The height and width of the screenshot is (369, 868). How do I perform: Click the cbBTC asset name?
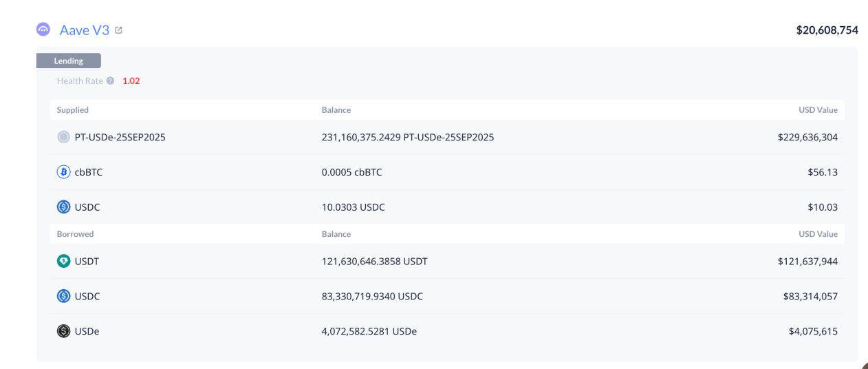(89, 172)
